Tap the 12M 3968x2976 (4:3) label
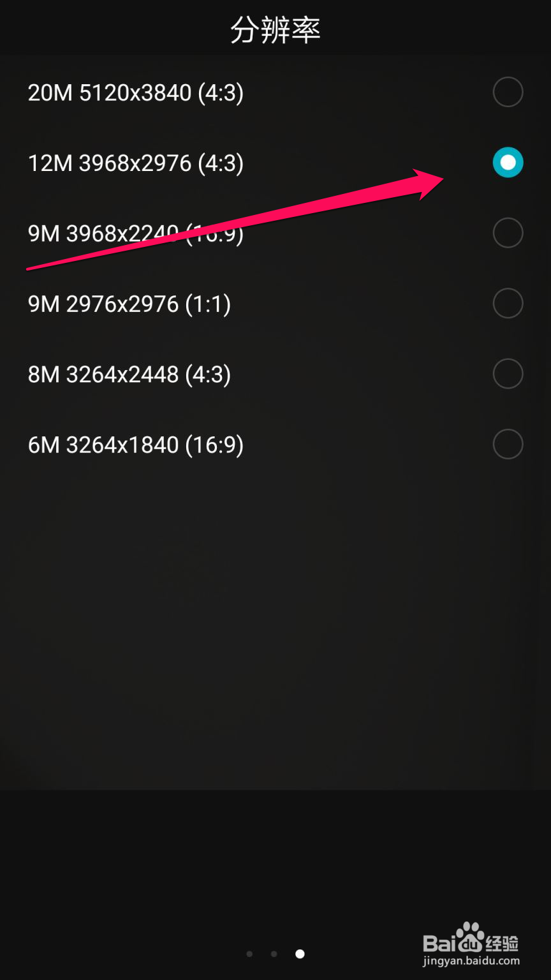Screen dimensions: 551x980 [136, 163]
